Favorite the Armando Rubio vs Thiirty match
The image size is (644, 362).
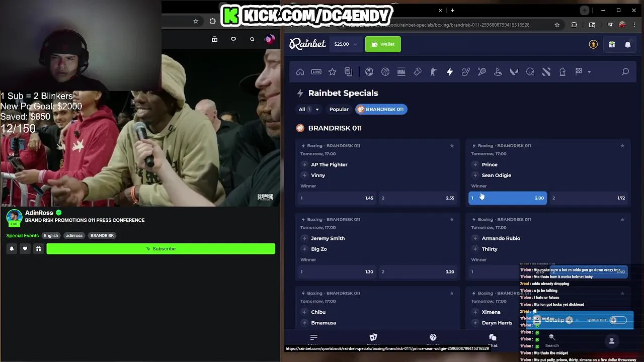622,219
